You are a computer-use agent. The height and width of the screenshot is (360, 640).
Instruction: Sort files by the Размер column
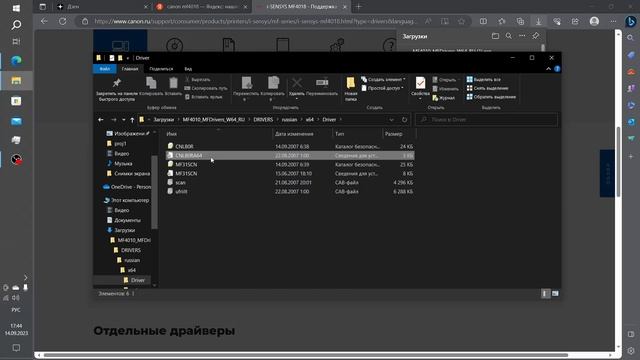click(399, 134)
